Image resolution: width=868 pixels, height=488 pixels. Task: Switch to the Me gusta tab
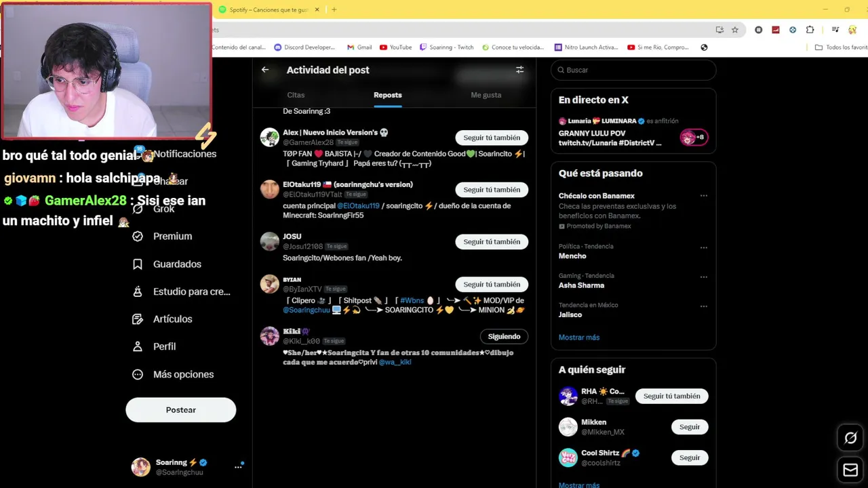[x=486, y=95]
